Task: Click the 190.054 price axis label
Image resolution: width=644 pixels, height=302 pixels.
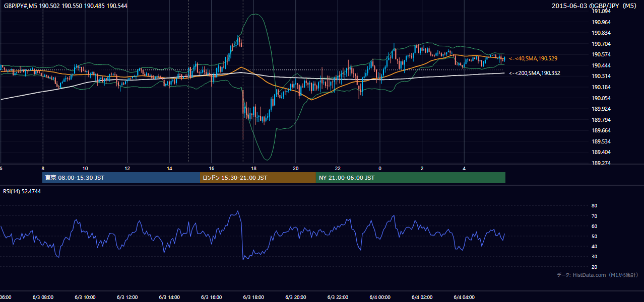Action: (x=601, y=98)
